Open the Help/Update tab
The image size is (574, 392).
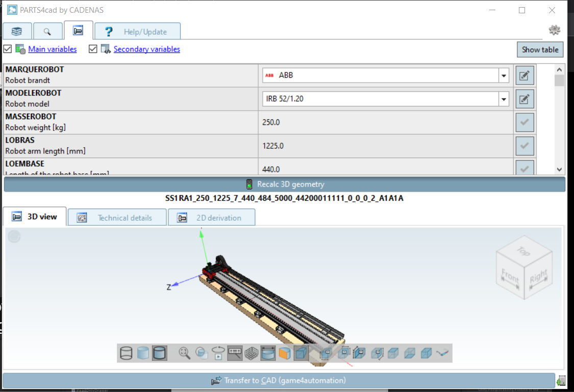coord(137,32)
